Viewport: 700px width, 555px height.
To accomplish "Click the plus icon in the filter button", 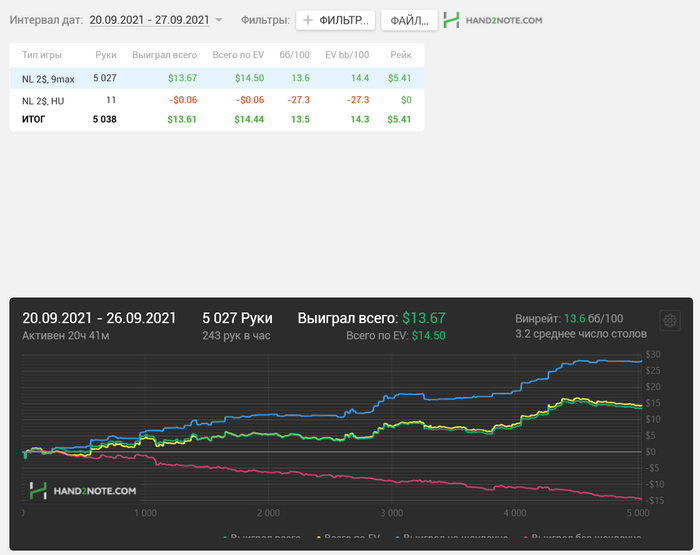I will click(x=308, y=20).
